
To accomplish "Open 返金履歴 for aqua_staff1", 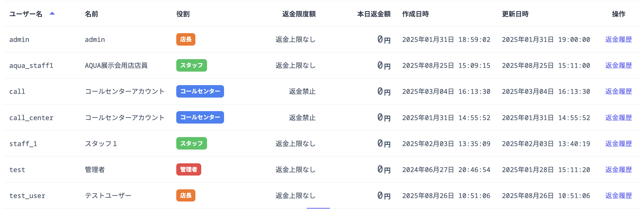I will [618, 65].
